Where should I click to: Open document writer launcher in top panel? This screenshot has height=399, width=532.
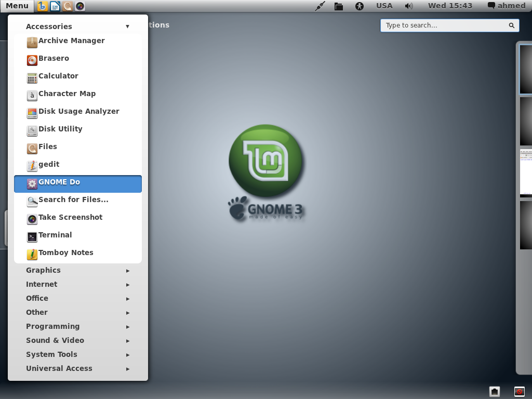click(x=55, y=6)
